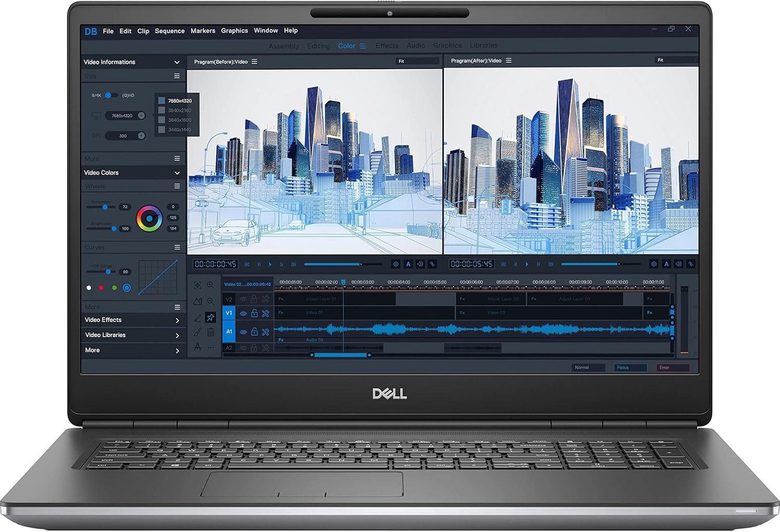This screenshot has width=780, height=532.
Task: Select the focus target frame tool
Action: 198,285
